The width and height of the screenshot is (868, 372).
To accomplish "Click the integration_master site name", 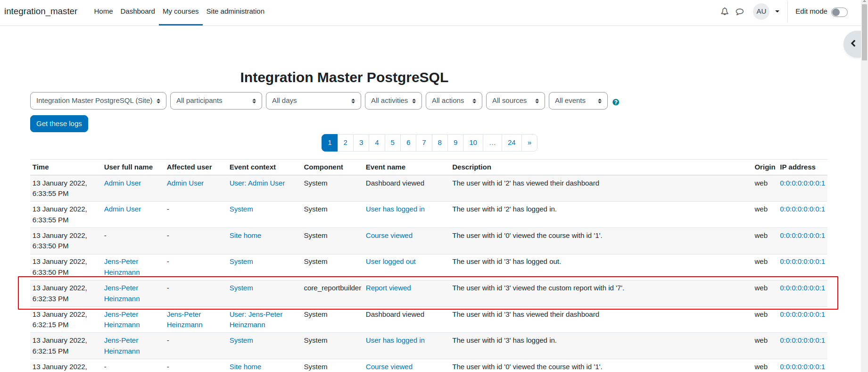I will (x=41, y=11).
